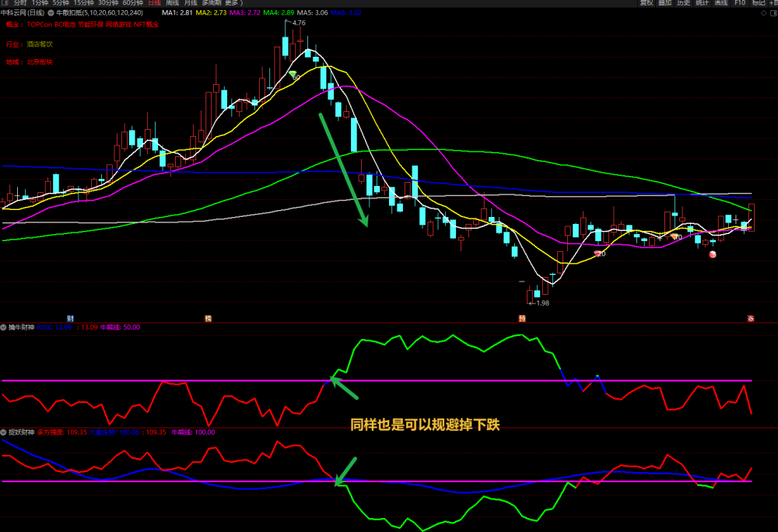778x532 pixels.
Task: Click the 画线 drawing tools button
Action: (721, 3)
